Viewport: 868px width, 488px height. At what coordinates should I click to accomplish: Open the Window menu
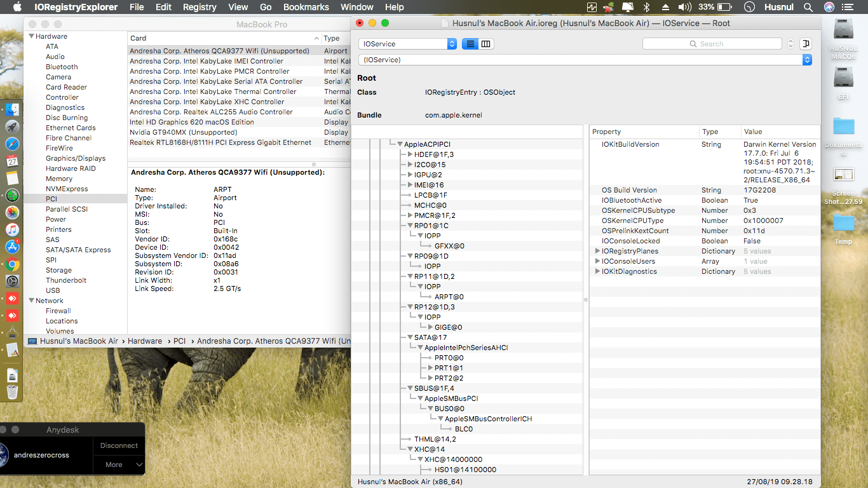[x=357, y=7]
